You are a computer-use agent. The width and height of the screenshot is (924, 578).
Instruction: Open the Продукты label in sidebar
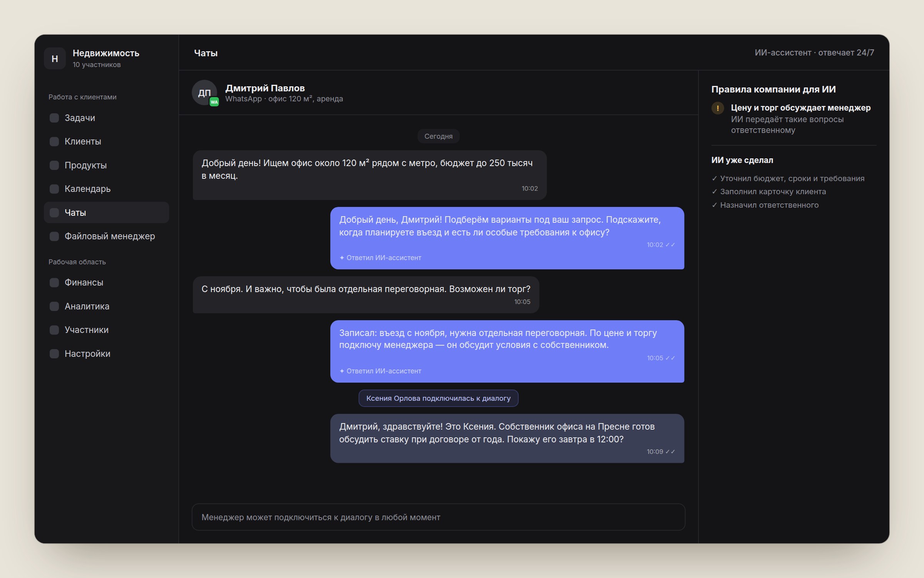pos(85,165)
